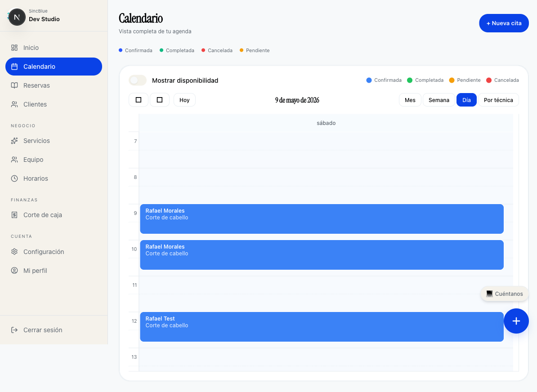Click the team icon beside Equipo
537x392 pixels.
click(14, 160)
